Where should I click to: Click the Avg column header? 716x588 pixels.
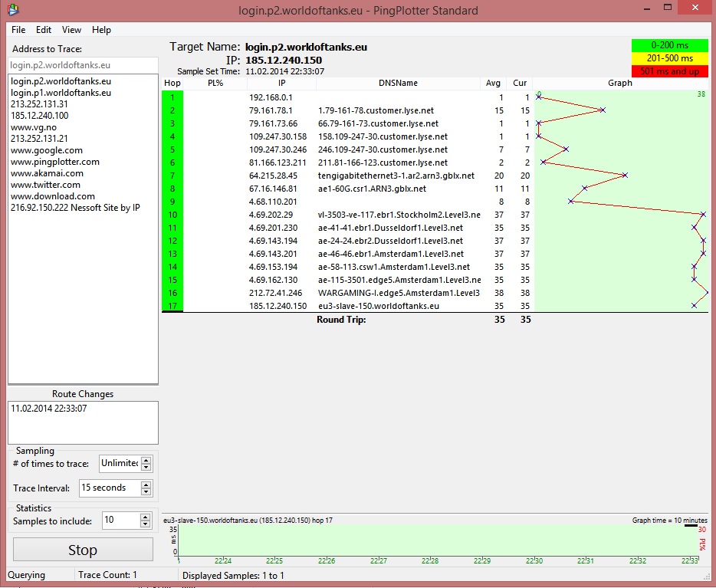point(493,83)
